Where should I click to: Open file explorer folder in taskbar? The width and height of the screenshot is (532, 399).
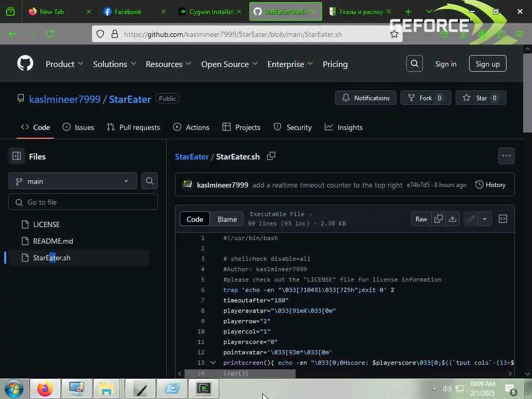107,389
